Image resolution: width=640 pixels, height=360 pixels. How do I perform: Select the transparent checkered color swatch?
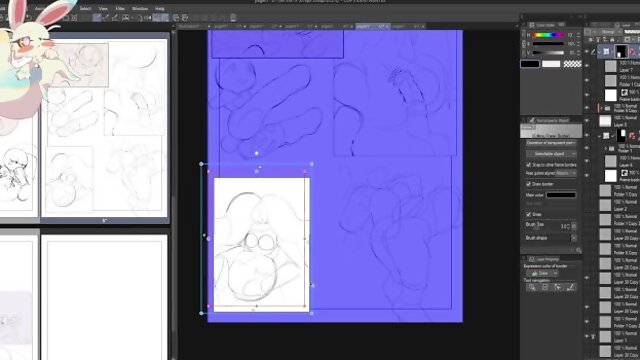[x=572, y=64]
